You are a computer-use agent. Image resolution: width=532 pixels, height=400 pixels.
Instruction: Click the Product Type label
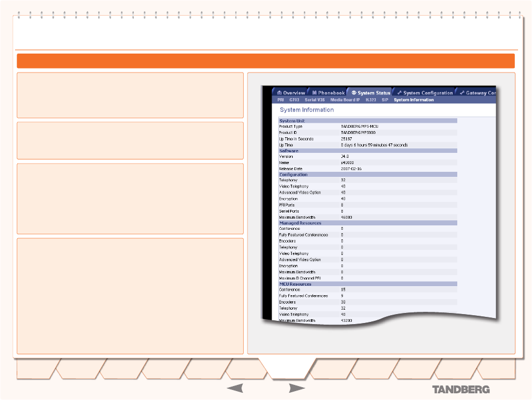(x=291, y=126)
